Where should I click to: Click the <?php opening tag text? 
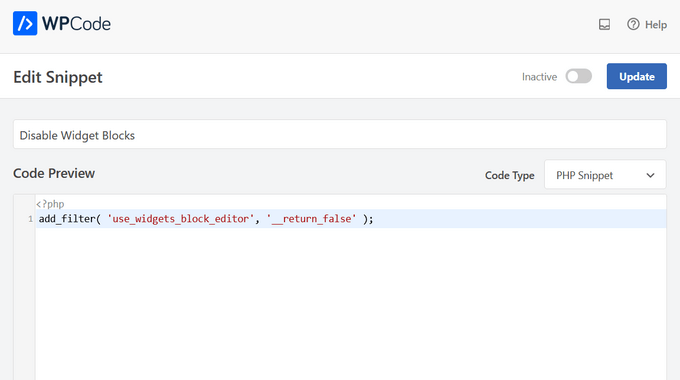(x=50, y=204)
